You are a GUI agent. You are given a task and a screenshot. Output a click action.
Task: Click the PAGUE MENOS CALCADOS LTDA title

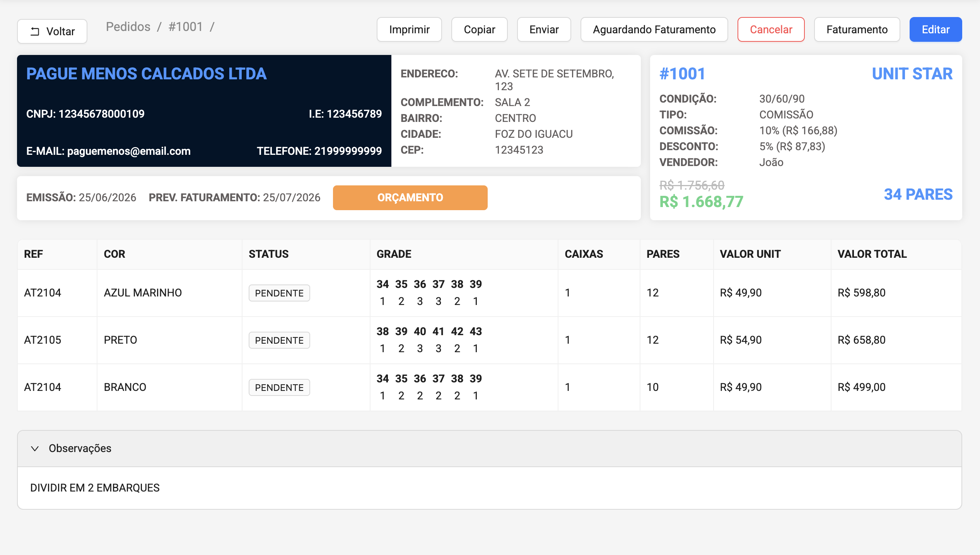point(146,74)
